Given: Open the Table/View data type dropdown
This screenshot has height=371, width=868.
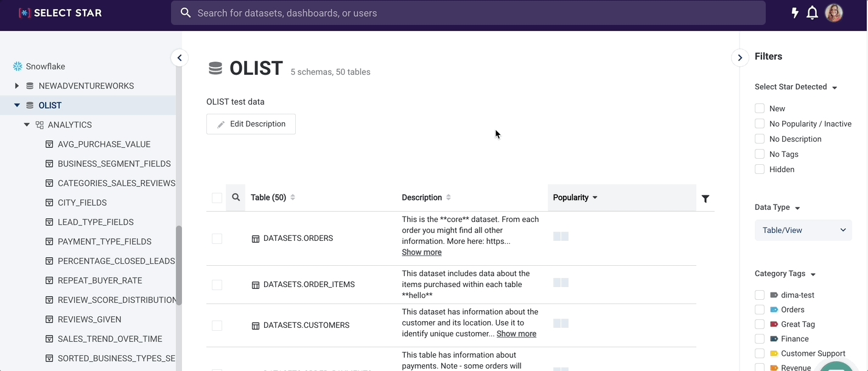Looking at the screenshot, I should (803, 230).
